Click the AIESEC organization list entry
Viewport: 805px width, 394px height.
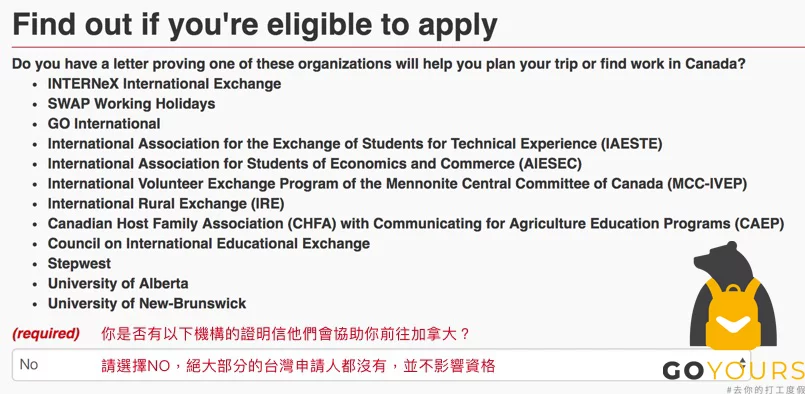(x=315, y=164)
